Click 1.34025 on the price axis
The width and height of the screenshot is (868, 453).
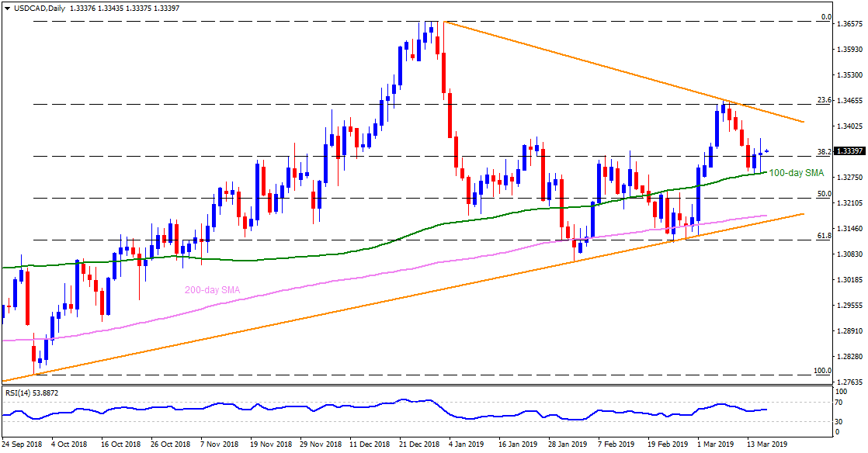(x=851, y=126)
